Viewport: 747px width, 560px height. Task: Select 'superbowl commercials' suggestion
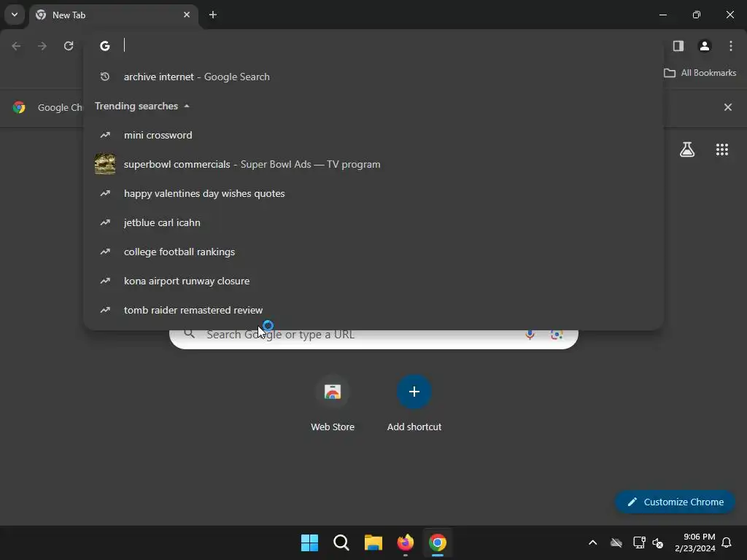point(373,164)
